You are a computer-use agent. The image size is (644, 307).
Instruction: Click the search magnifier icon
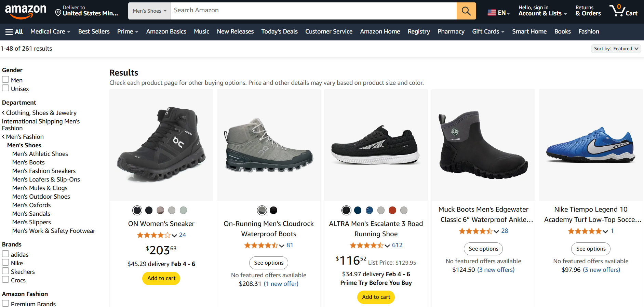tap(466, 11)
